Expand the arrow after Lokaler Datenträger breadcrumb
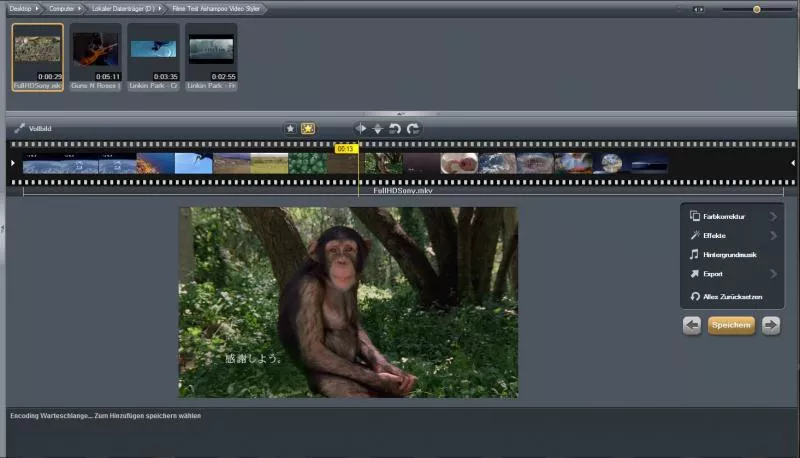Image resolution: width=800 pixels, height=458 pixels. tap(160, 9)
